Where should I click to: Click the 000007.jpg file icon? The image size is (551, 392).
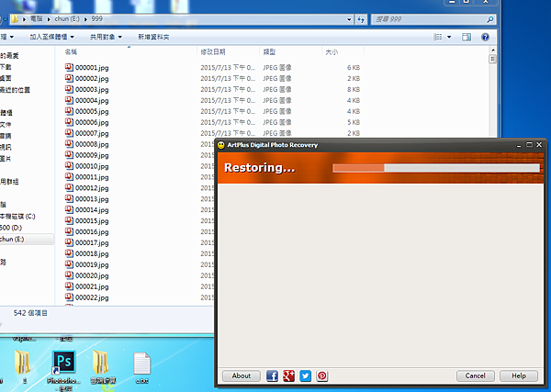[x=69, y=133]
